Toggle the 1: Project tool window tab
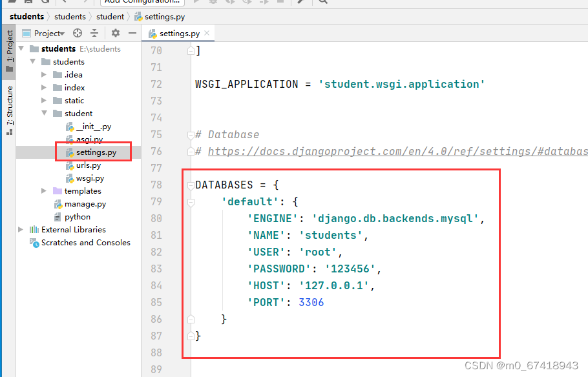The image size is (588, 377). click(x=10, y=51)
